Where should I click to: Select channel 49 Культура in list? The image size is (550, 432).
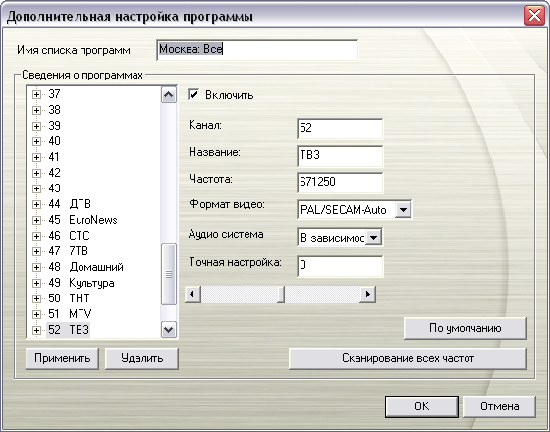point(81,283)
